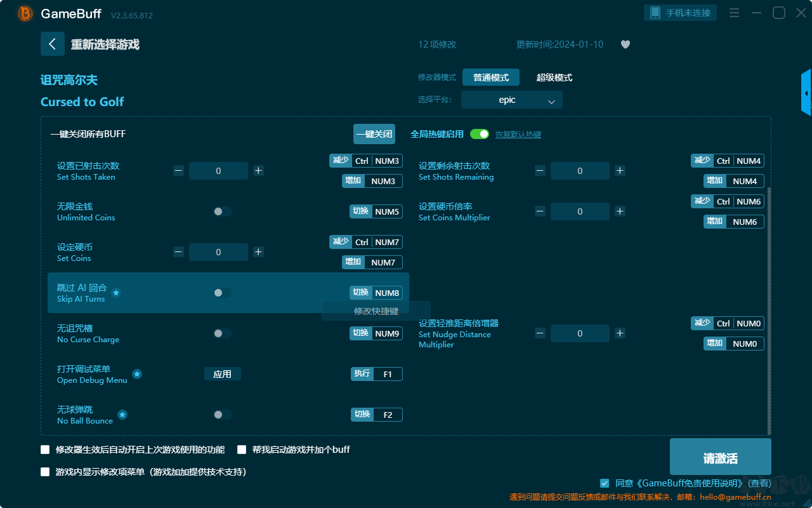This screenshot has width=812, height=508.
Task: Click NUM9 toggle hotkey button
Action: tap(376, 333)
